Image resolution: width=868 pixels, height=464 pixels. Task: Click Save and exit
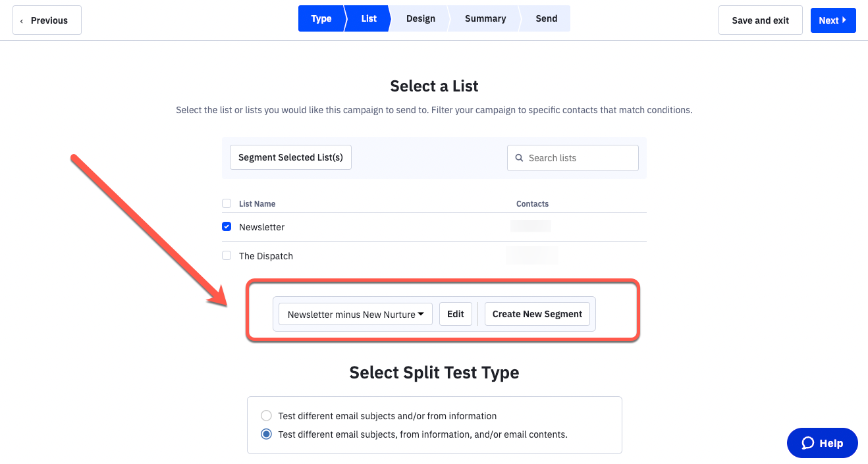[760, 20]
